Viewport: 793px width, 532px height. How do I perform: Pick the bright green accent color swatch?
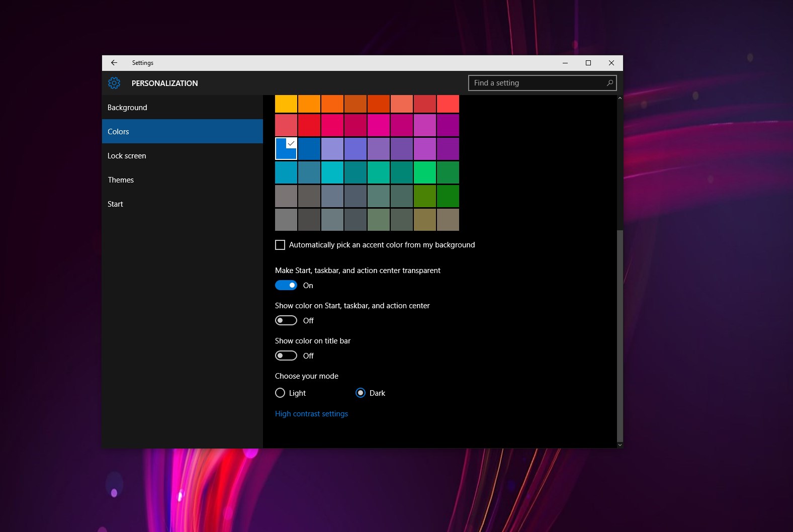425,172
